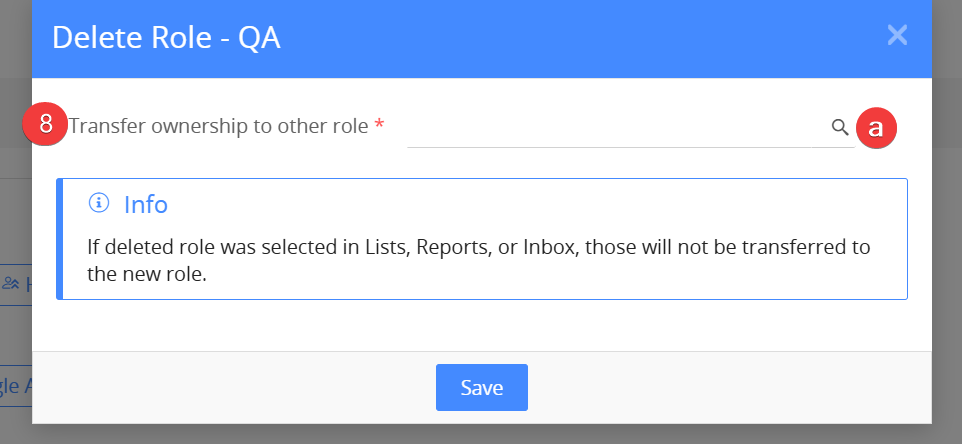This screenshot has height=444, width=962.
Task: Click the info message about Lists, Reports
Action: pyautogui.click(x=478, y=261)
